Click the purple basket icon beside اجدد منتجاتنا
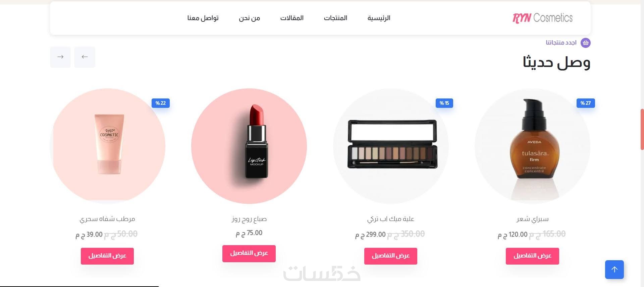The width and height of the screenshot is (644, 287). click(585, 43)
